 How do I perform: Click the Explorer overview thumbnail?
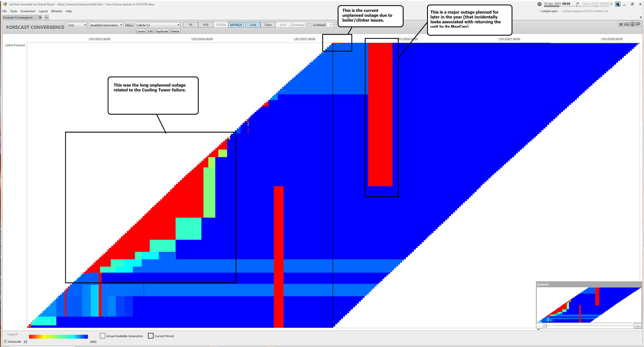pos(589,305)
